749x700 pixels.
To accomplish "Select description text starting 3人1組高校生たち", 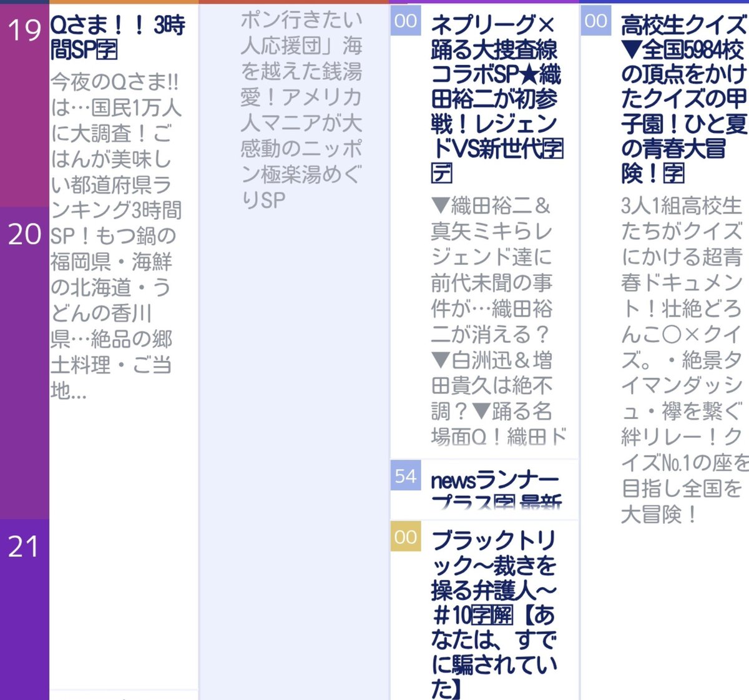I will coord(684,360).
